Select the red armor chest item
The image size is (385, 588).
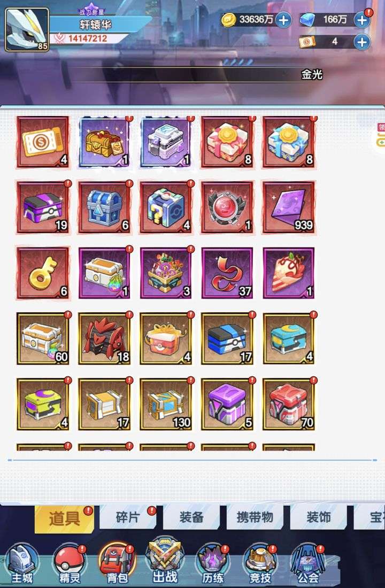[105, 339]
